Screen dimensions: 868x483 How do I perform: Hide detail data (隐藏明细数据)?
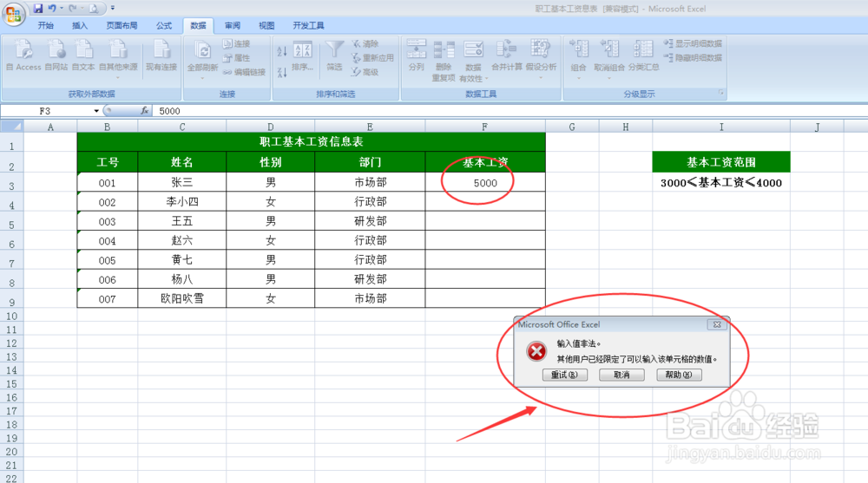(x=693, y=57)
